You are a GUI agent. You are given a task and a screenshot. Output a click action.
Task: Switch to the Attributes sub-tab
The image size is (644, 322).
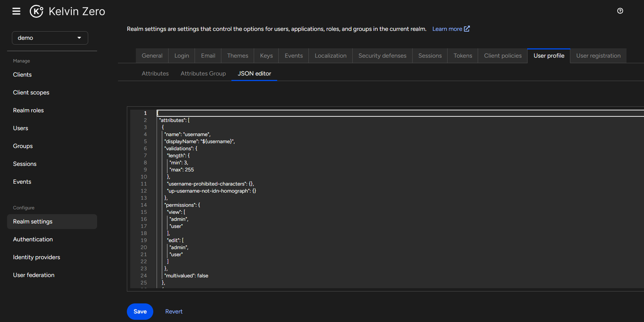[x=155, y=74]
